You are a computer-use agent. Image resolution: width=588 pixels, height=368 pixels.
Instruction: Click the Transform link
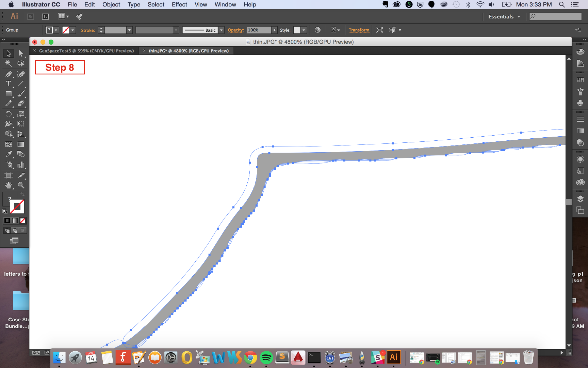359,30
